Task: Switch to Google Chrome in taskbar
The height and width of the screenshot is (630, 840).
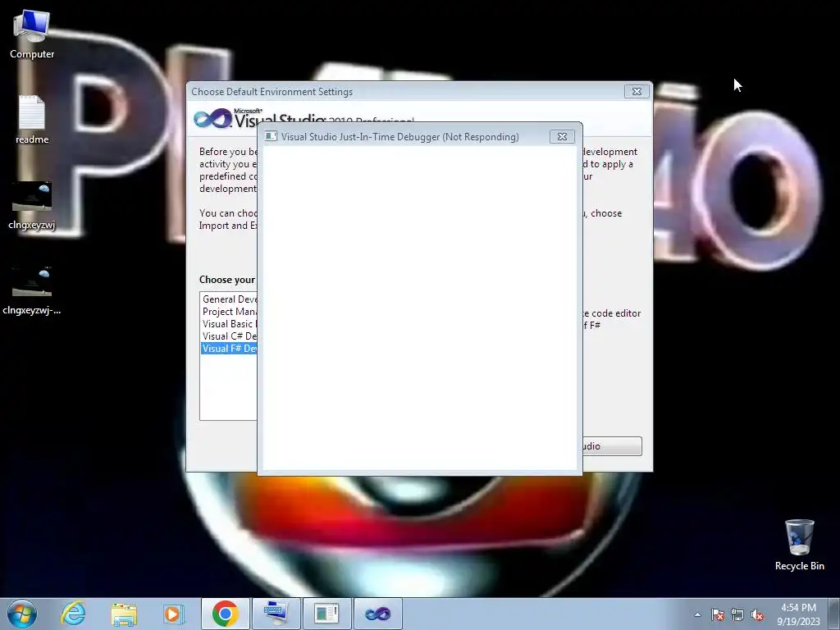Action: 225,614
